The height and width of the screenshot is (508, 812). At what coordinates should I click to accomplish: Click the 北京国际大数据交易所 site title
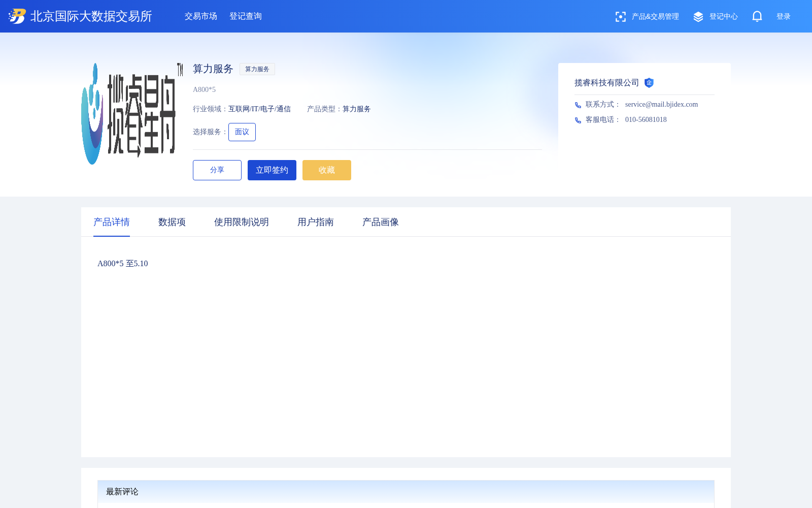91,16
